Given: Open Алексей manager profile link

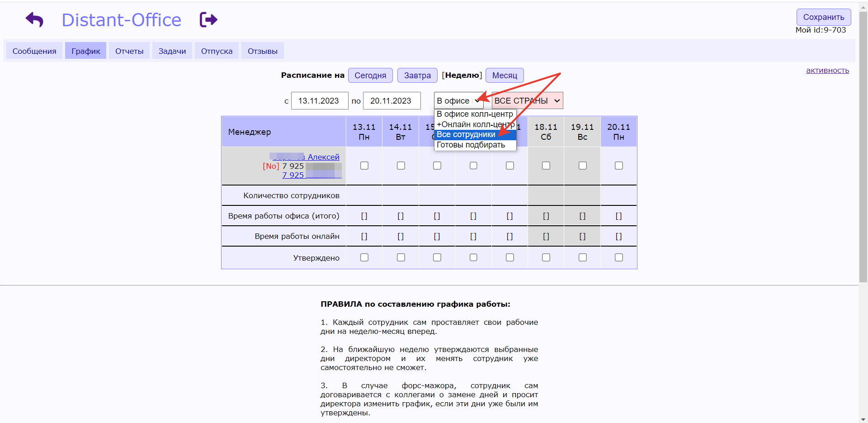Looking at the screenshot, I should coord(306,157).
